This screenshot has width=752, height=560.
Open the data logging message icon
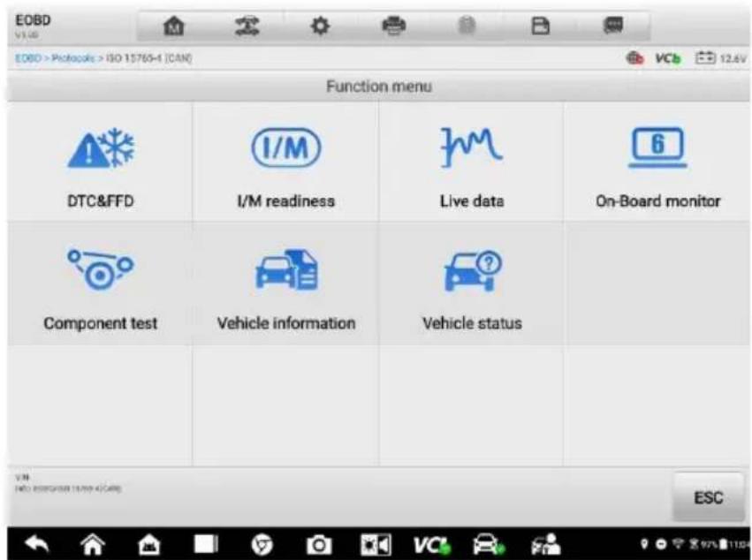[613, 26]
